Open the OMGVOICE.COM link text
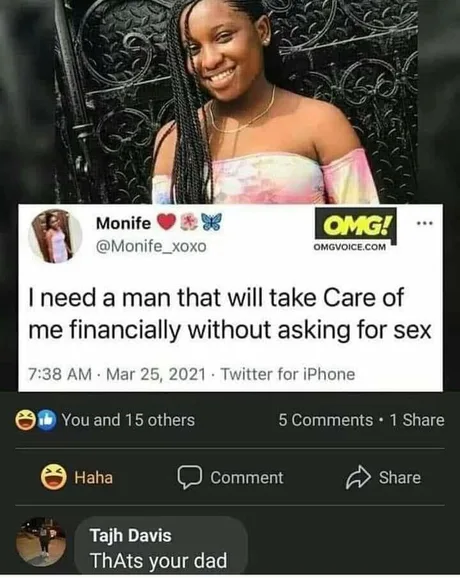 [x=350, y=247]
